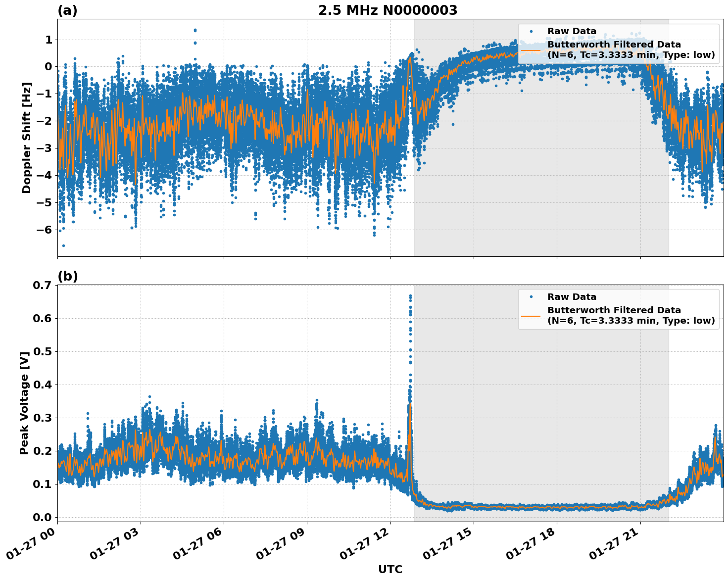Viewport: 728px width, 580px height.
Task: Select the panel label (b)
Action: [67, 275]
